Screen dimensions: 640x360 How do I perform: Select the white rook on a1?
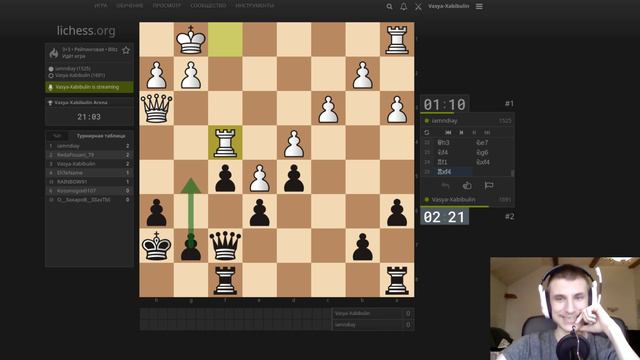(x=397, y=40)
